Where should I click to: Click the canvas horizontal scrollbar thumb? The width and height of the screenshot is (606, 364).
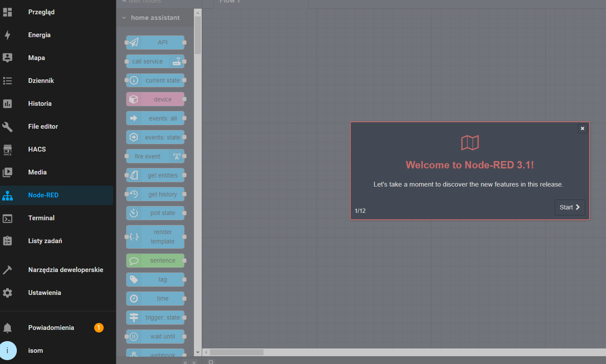237,352
